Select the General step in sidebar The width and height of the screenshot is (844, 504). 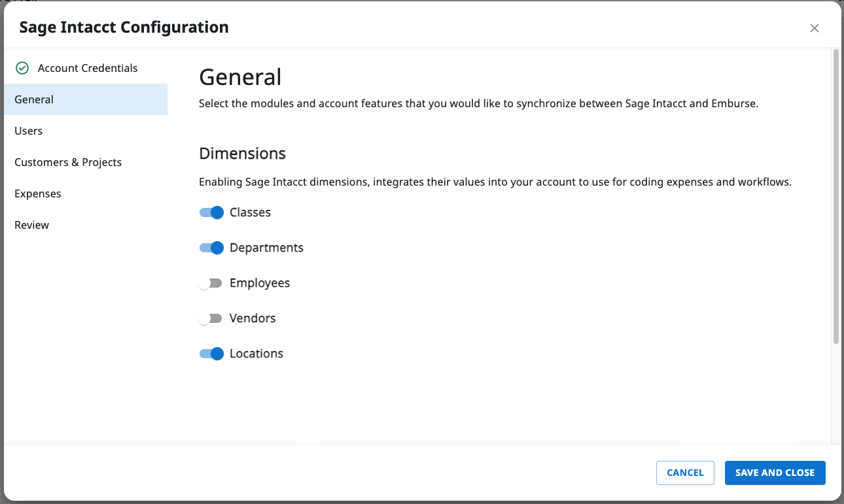[86, 99]
